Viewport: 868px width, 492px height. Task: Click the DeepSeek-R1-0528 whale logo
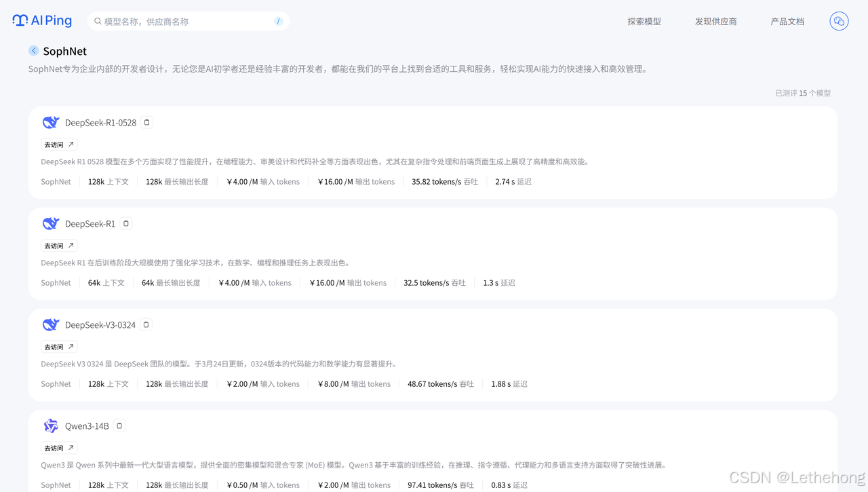point(51,123)
